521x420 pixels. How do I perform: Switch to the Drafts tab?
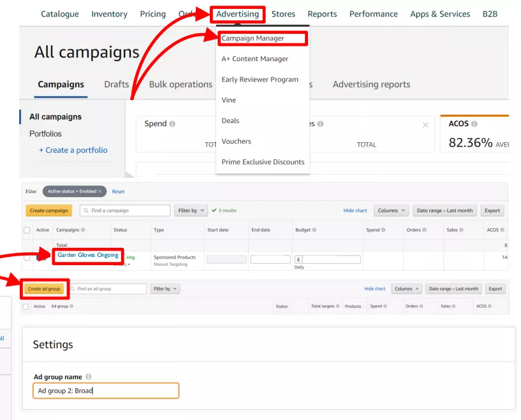[117, 84]
